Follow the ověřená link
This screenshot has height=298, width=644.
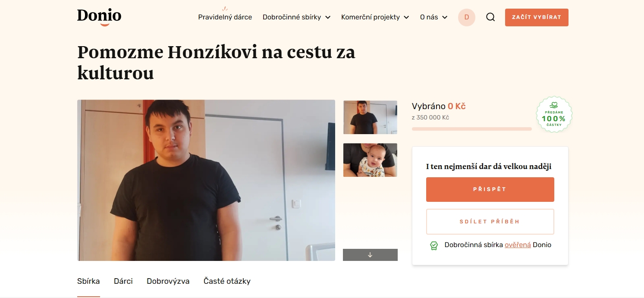(x=518, y=245)
